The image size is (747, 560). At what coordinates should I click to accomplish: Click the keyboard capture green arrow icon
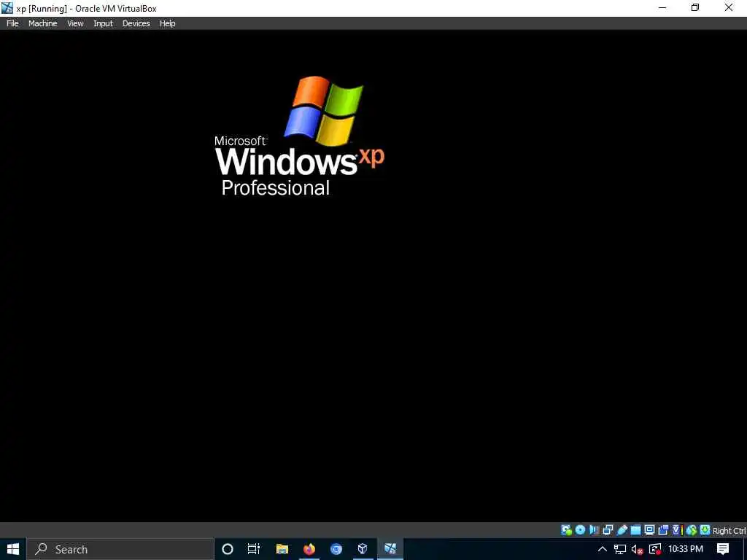tap(705, 530)
